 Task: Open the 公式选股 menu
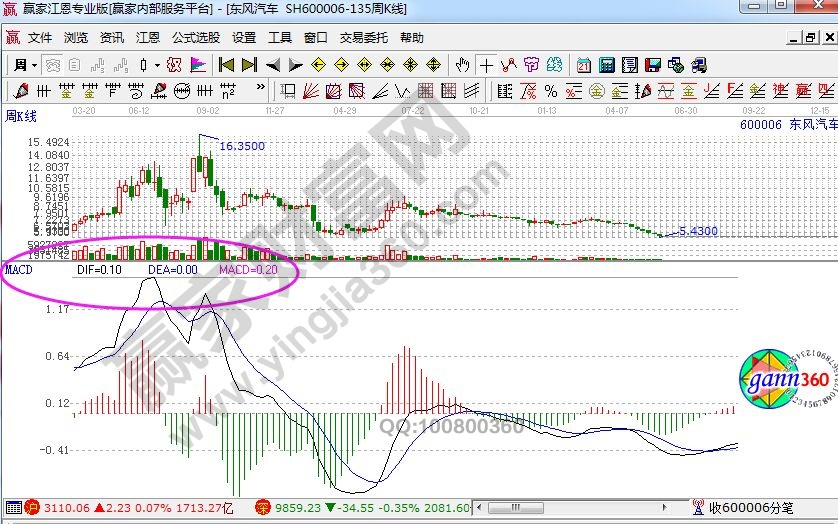196,37
